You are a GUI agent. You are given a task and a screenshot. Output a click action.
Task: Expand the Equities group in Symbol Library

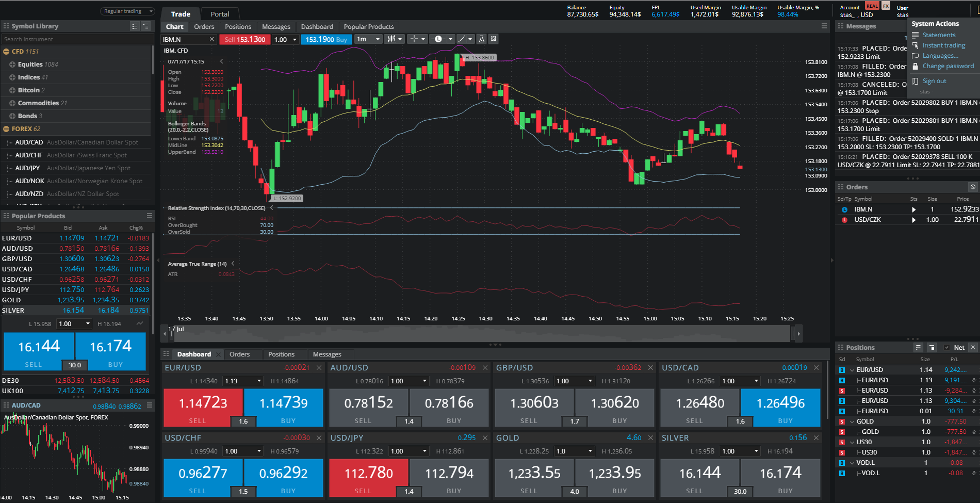12,64
